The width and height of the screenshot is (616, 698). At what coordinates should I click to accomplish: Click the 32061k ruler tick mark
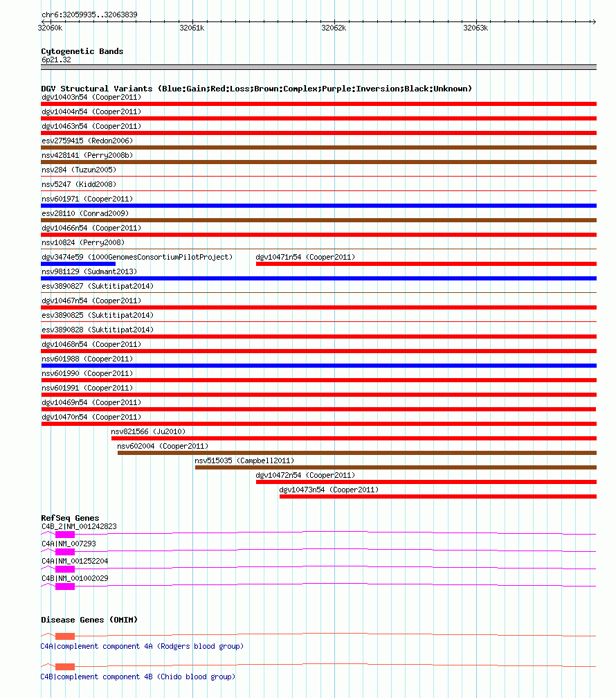coord(192,21)
